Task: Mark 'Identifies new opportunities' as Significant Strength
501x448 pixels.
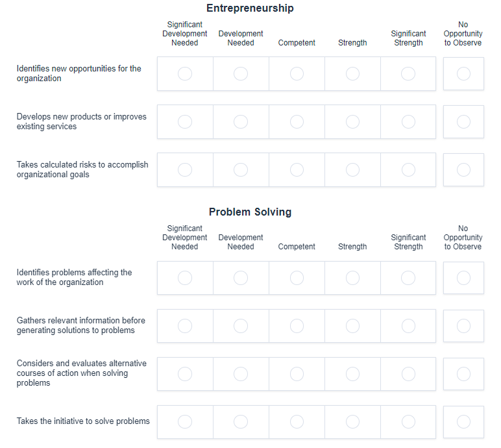Action: 408,74
